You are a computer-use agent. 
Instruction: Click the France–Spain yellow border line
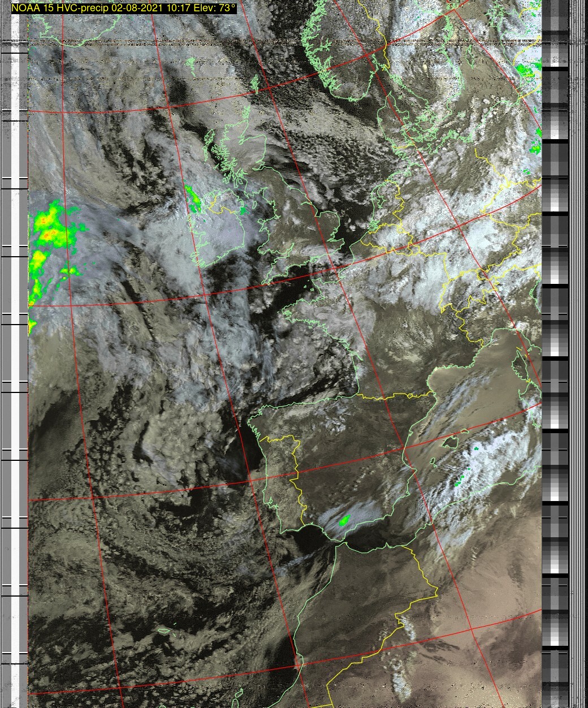(384, 397)
